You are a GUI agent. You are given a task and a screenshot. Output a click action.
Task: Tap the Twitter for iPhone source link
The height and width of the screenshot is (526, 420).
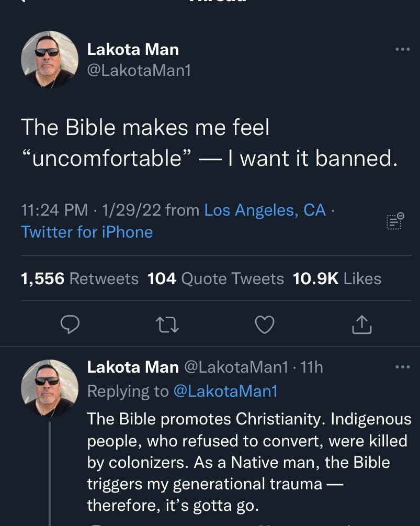tap(87, 232)
